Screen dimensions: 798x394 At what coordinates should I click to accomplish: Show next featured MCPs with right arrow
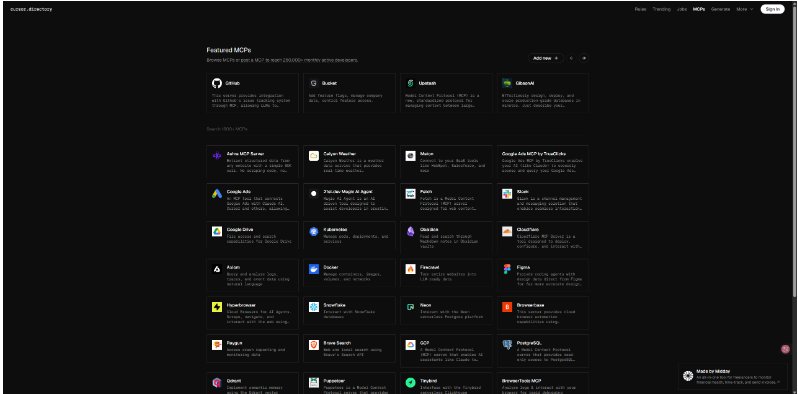584,58
